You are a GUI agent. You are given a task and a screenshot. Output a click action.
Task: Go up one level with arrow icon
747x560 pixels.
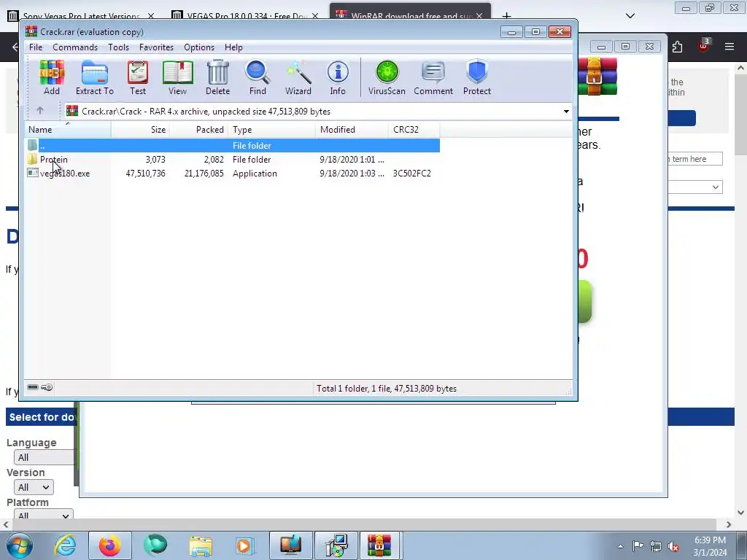tap(40, 111)
